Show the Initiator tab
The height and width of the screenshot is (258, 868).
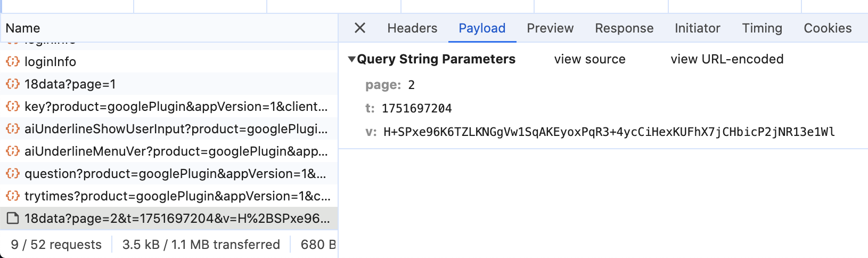click(x=697, y=28)
